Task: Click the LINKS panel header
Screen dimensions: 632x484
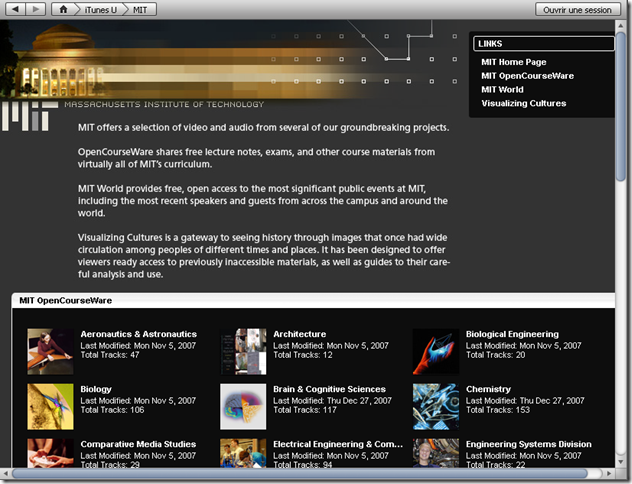Action: (544, 44)
